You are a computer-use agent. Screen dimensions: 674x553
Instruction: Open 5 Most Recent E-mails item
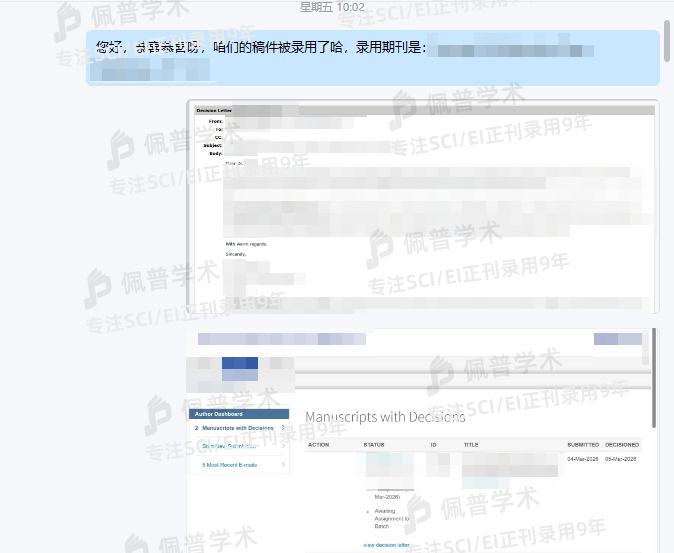tap(229, 464)
